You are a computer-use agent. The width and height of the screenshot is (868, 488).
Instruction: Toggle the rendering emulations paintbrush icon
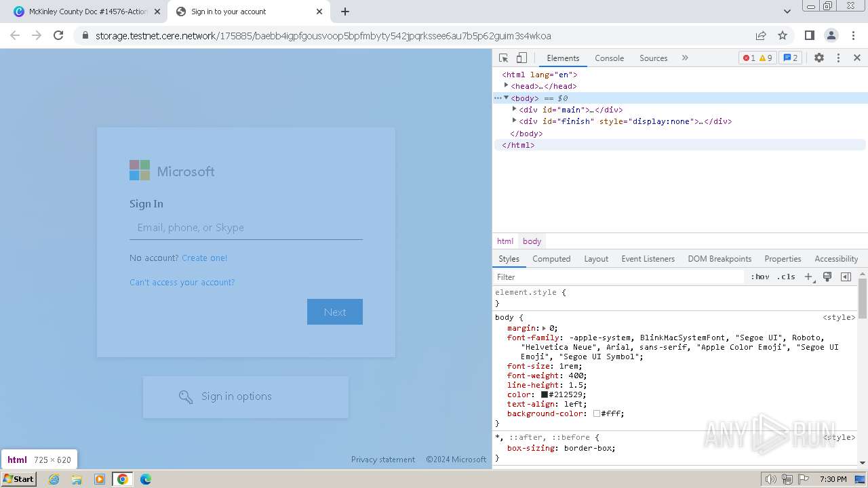[x=827, y=277]
